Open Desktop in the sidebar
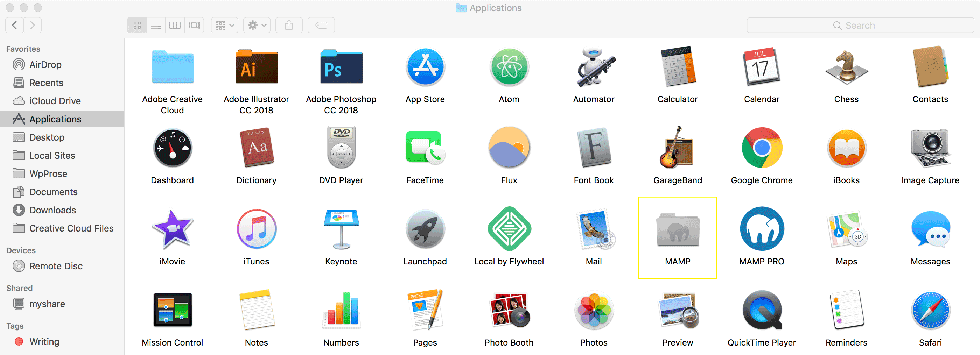This screenshot has height=355, width=980. point(62,137)
